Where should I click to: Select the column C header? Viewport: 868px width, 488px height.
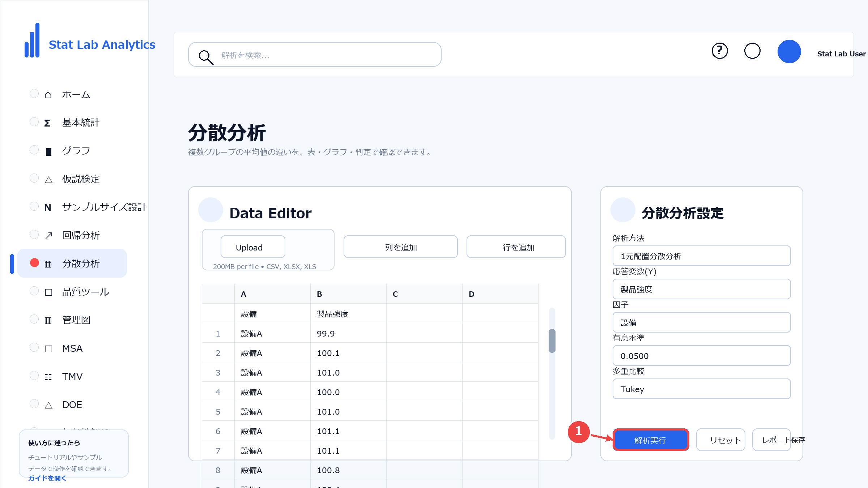click(424, 294)
